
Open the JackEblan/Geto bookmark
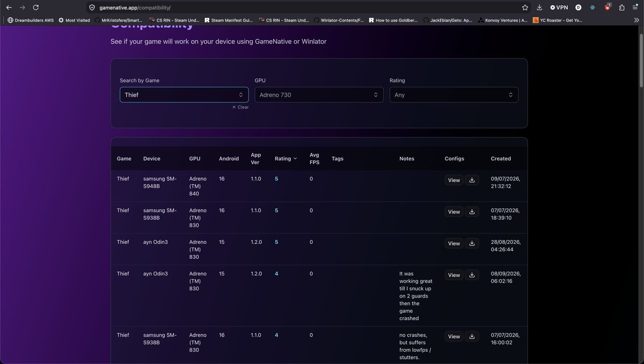click(448, 20)
